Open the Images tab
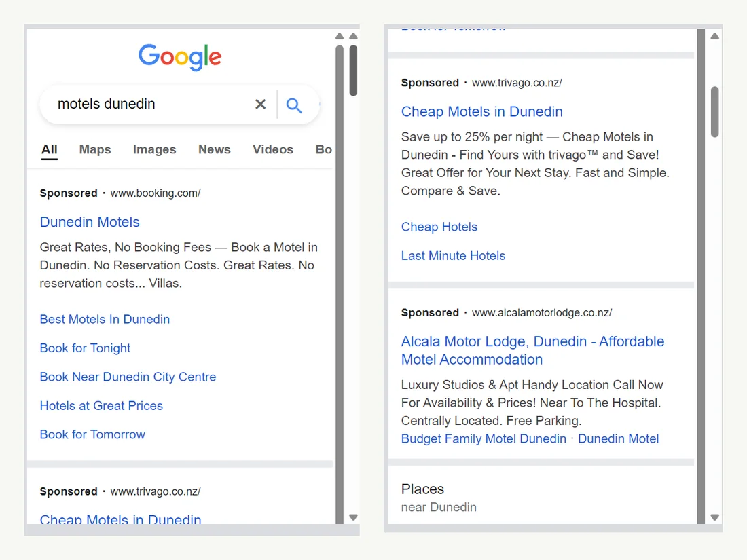The width and height of the screenshot is (747, 560). tap(154, 149)
